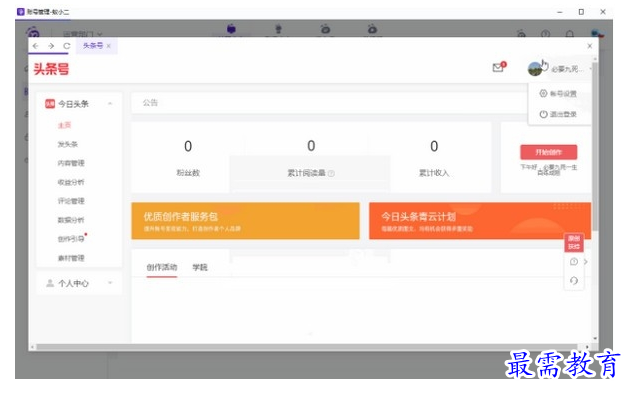Click the red 头条号 logo
Screen dimensions: 629x396
click(x=51, y=69)
